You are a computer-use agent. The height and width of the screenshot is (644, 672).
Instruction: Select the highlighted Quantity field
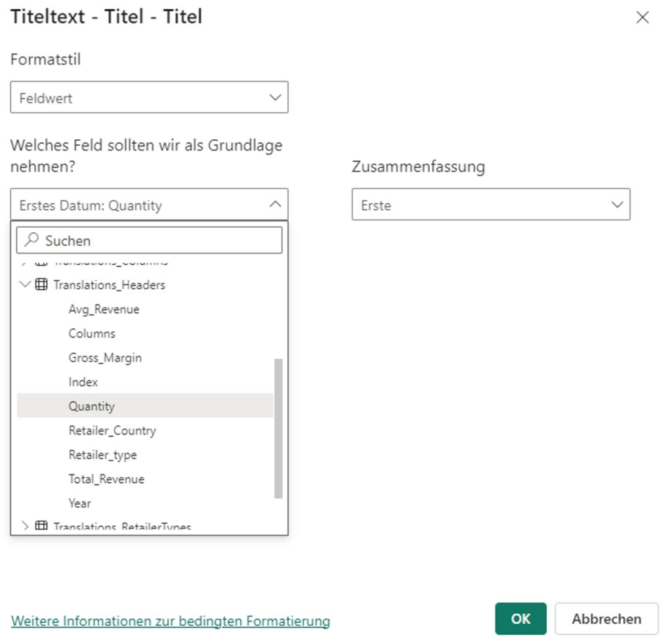click(145, 406)
